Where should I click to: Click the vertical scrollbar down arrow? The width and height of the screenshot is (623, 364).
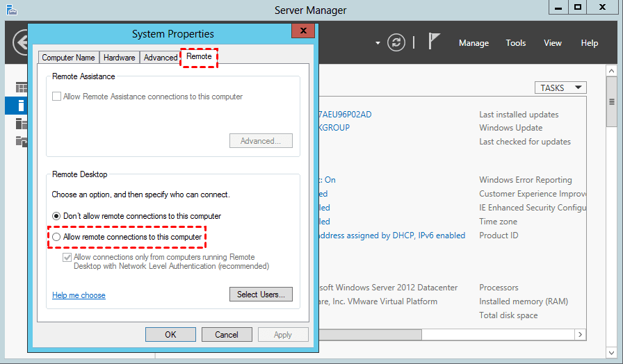[x=611, y=352]
